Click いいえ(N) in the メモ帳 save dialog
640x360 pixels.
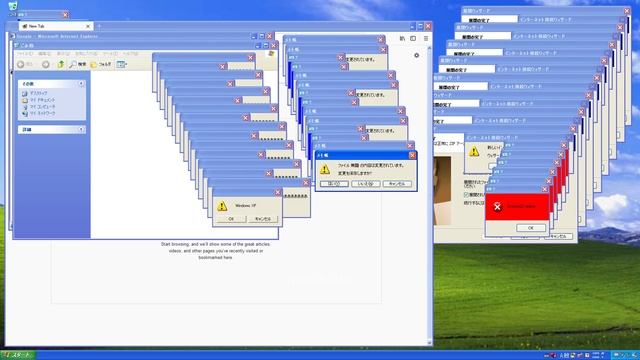pos(366,184)
